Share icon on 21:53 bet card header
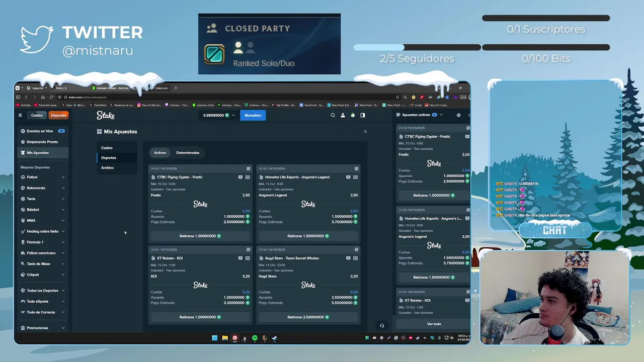The width and height of the screenshot is (644, 362). coord(249,168)
